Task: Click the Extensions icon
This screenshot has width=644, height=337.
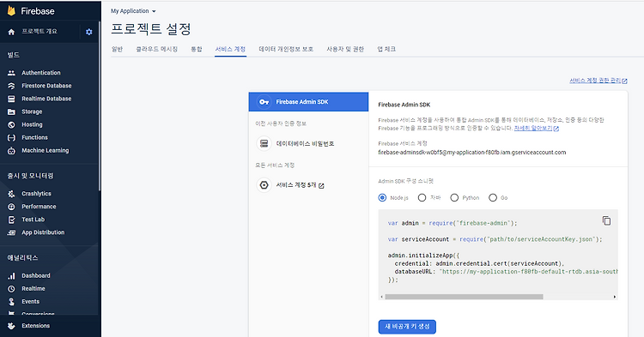Action: 11,326
